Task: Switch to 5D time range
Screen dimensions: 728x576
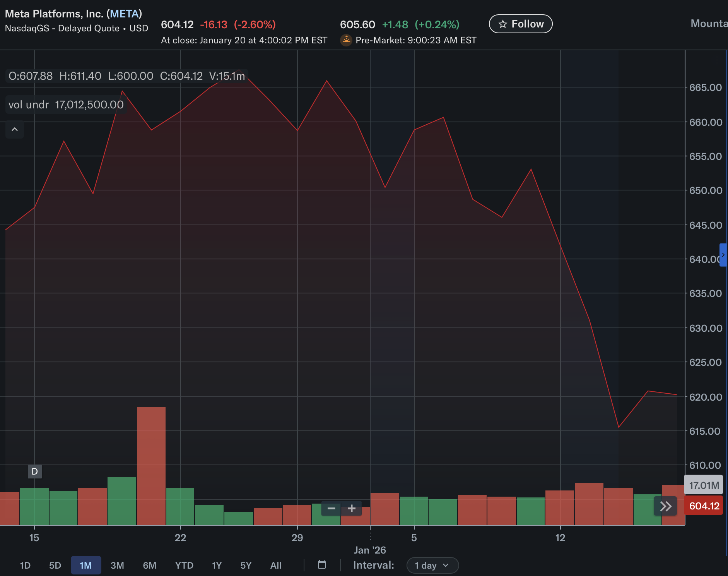Action: [x=55, y=565]
